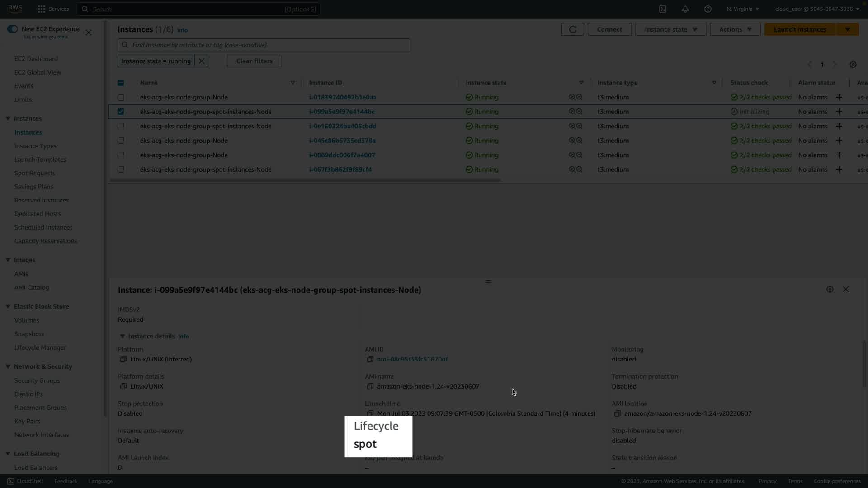The image size is (868, 488).
Task: Click the refresh instances icon button
Action: coord(572,29)
